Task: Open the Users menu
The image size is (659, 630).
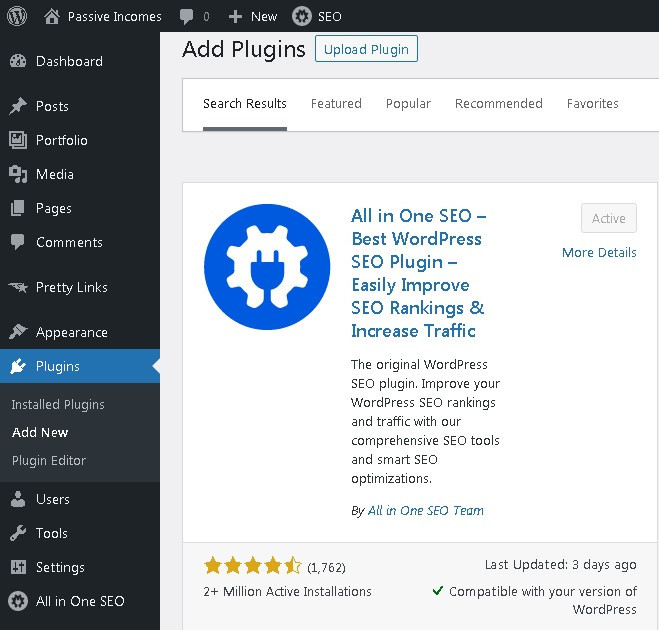Action: click(53, 499)
